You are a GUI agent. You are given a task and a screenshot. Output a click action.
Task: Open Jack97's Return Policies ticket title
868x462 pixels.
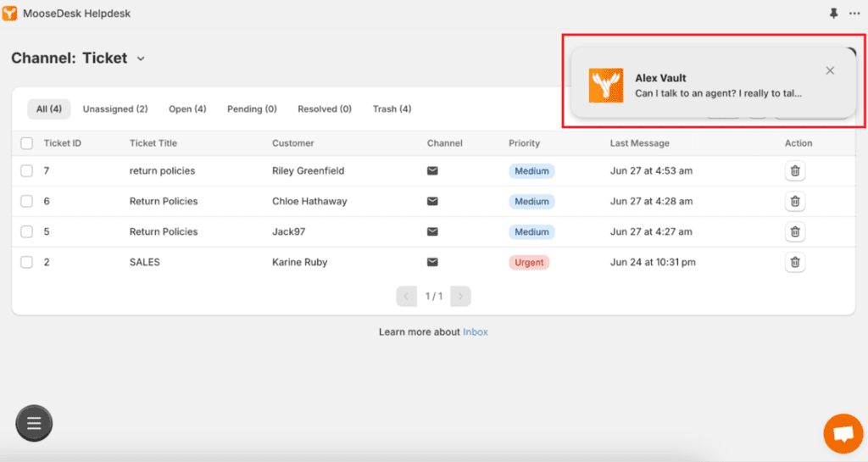(x=164, y=231)
